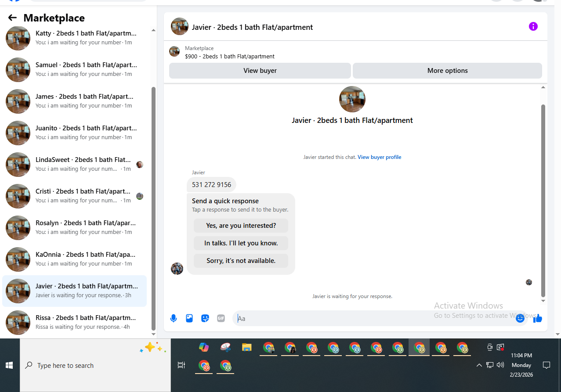This screenshot has height=392, width=561.
Task: Open Cristi conversation
Action: tap(75, 196)
